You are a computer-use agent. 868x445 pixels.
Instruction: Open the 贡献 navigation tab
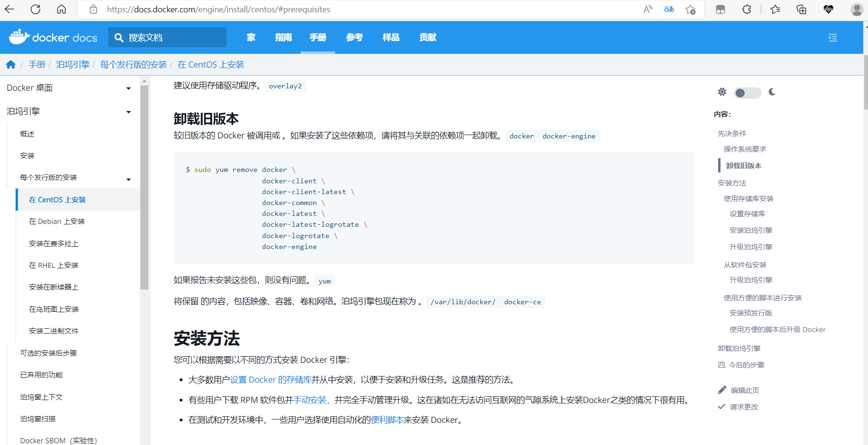[428, 37]
